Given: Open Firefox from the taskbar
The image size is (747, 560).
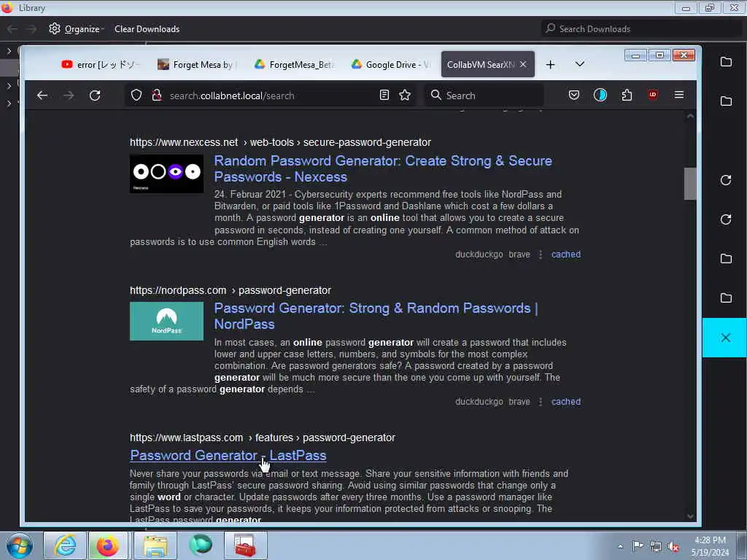Looking at the screenshot, I should (108, 545).
